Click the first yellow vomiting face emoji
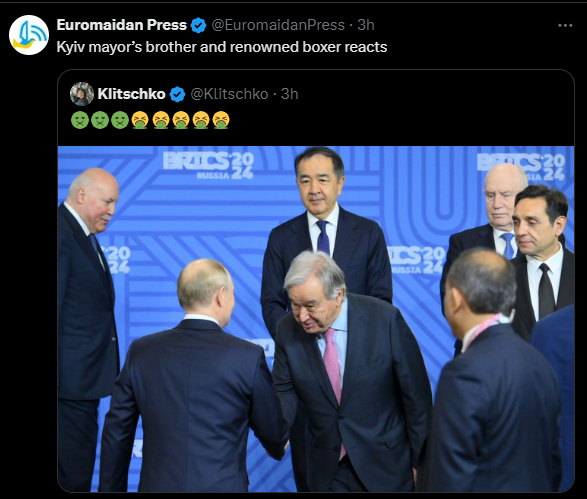The image size is (587, 499). click(140, 120)
